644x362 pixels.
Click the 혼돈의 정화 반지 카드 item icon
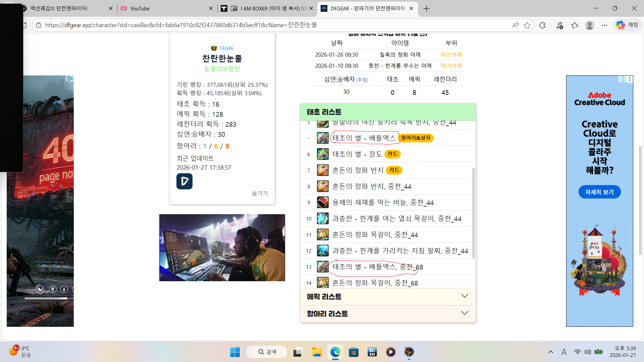tap(323, 170)
